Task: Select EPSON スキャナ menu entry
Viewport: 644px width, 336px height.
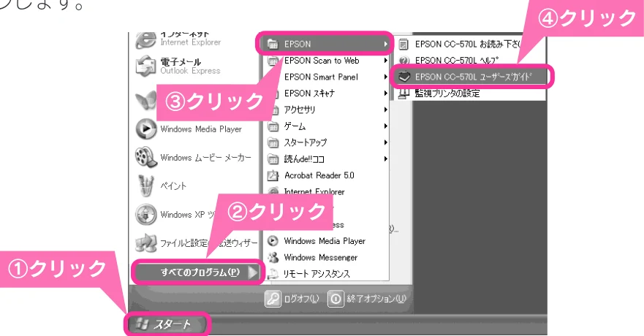Action: point(327,93)
